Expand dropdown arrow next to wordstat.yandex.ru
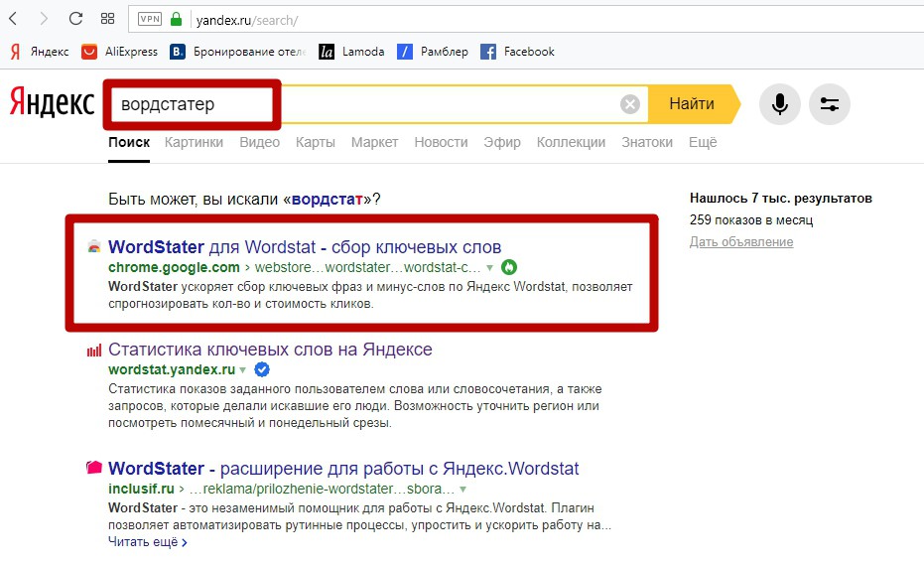Screen dimensions: 924x567 coord(242,370)
